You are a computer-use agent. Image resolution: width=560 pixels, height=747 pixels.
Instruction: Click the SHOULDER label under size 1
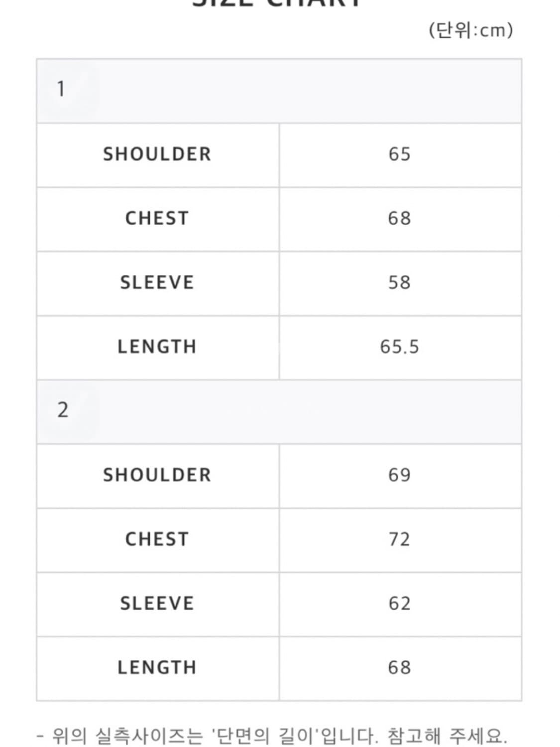click(157, 154)
